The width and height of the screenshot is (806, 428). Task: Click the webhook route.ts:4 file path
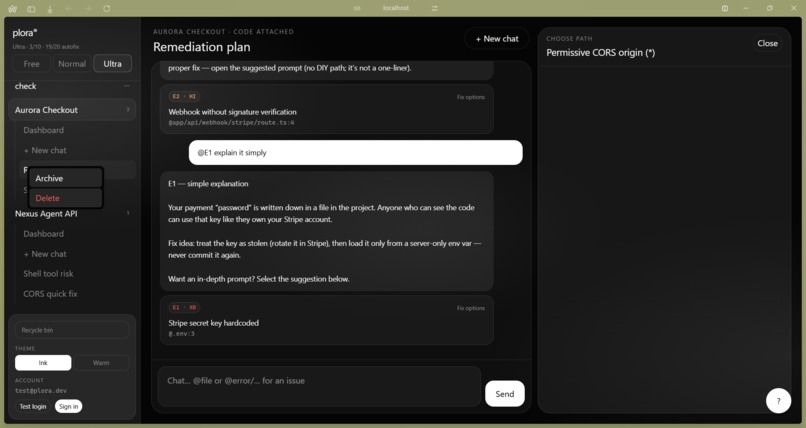[x=231, y=123]
